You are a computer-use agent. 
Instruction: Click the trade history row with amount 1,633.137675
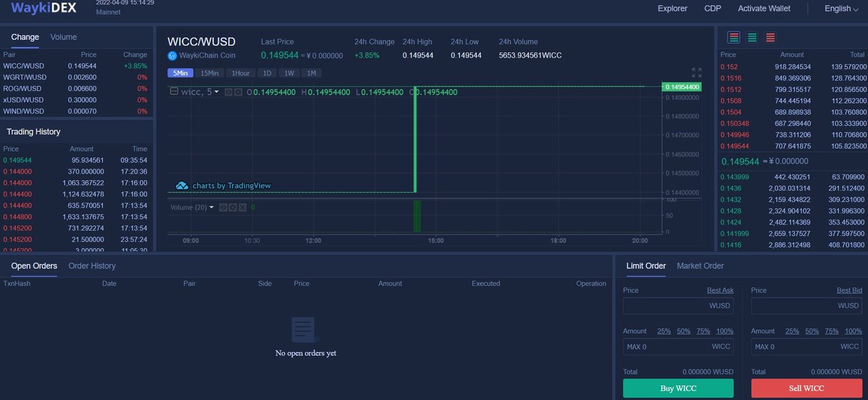75,217
